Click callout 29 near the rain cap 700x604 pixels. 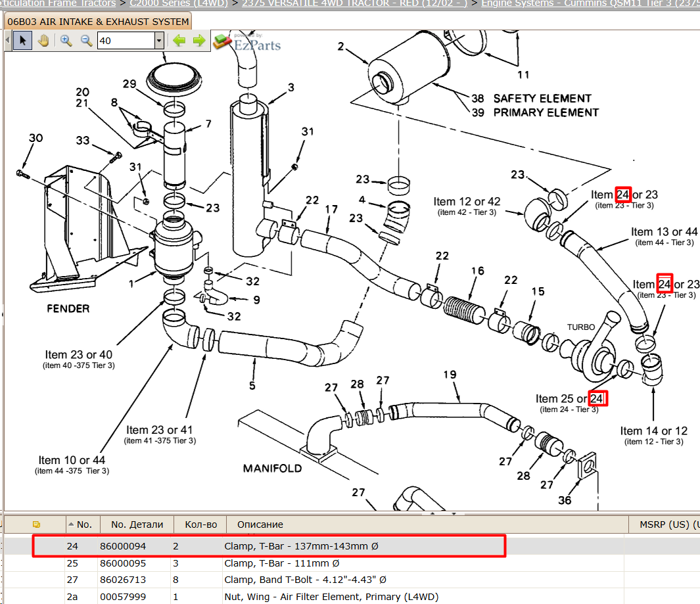click(x=129, y=84)
